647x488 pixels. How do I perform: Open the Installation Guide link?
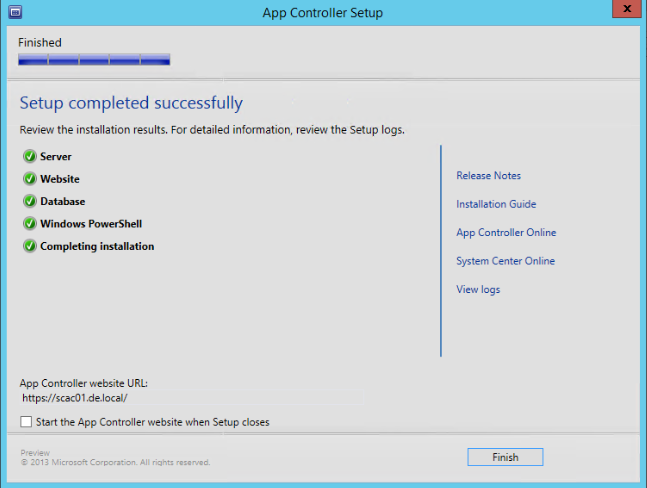pyautogui.click(x=496, y=204)
